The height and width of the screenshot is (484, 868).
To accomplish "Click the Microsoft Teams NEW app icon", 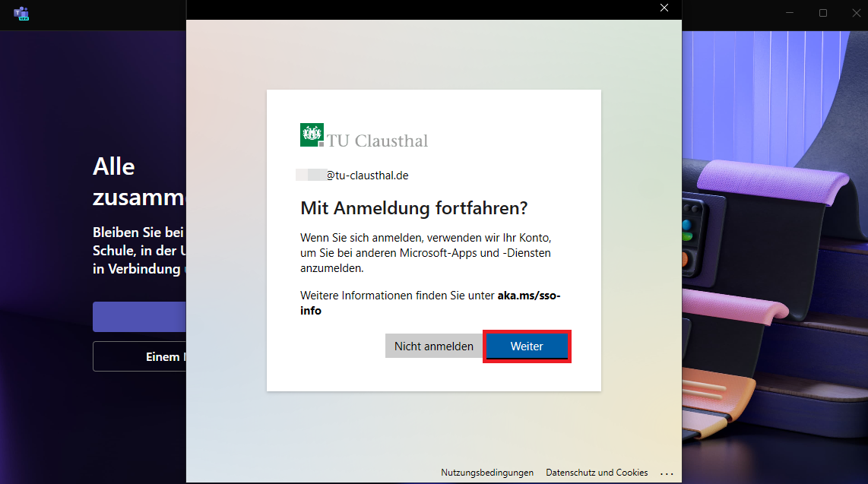I will pyautogui.click(x=21, y=13).
